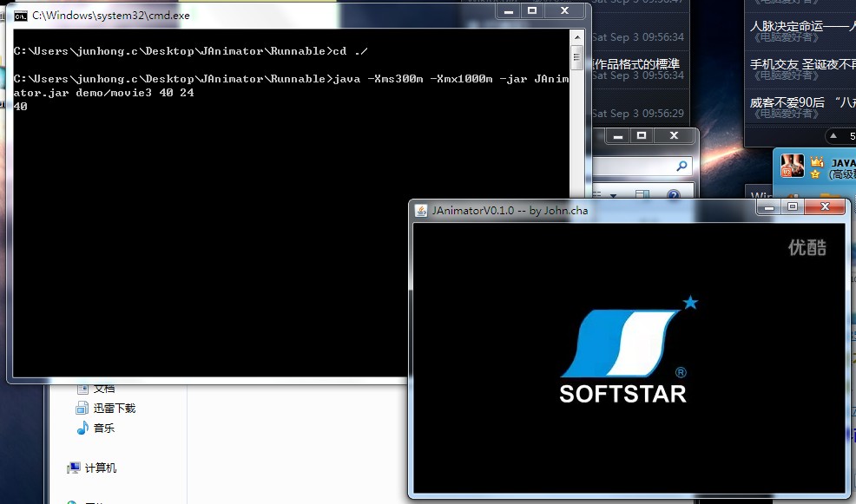Click the news gadget page-up arrow

click(834, 136)
